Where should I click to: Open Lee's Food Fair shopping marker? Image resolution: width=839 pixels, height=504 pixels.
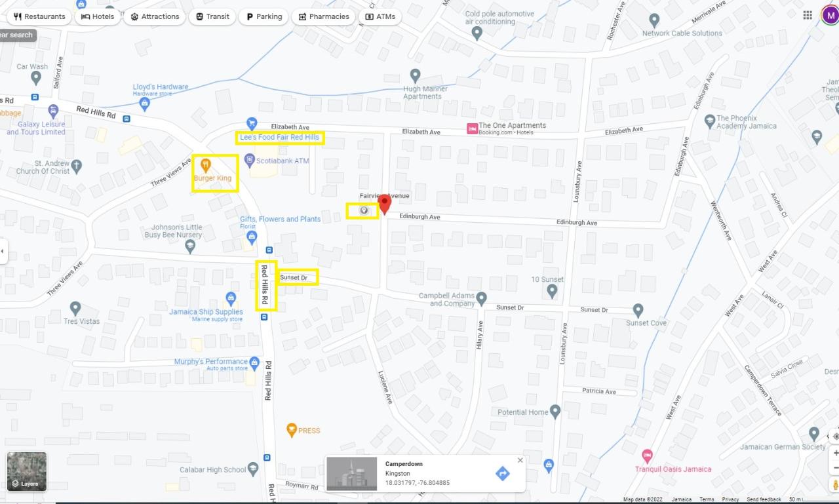point(252,123)
